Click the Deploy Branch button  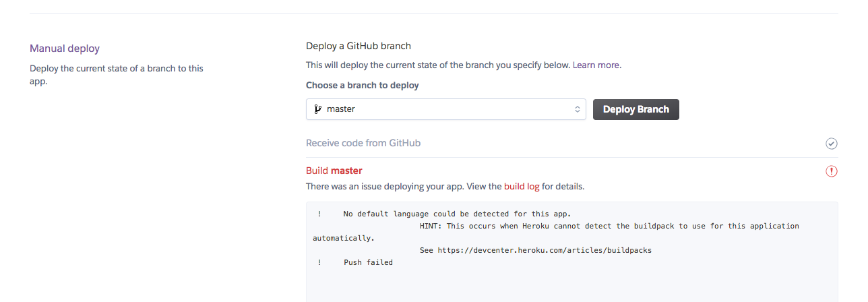[x=635, y=109]
